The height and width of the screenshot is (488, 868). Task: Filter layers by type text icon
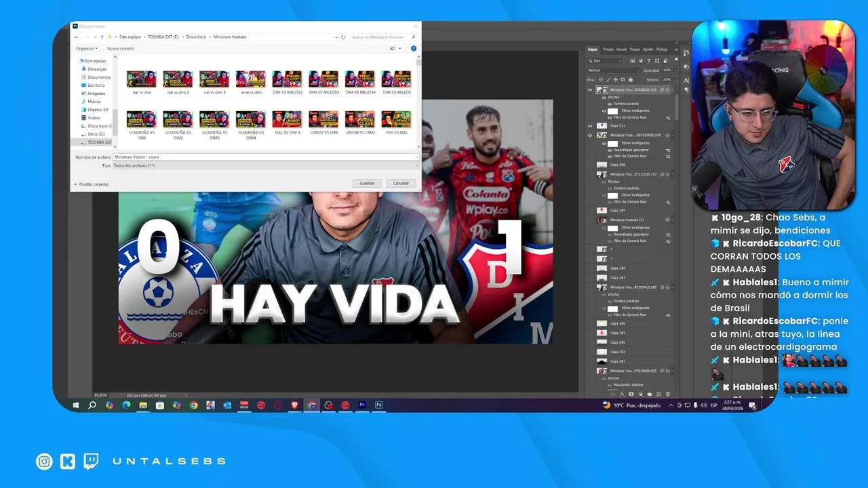(649, 61)
